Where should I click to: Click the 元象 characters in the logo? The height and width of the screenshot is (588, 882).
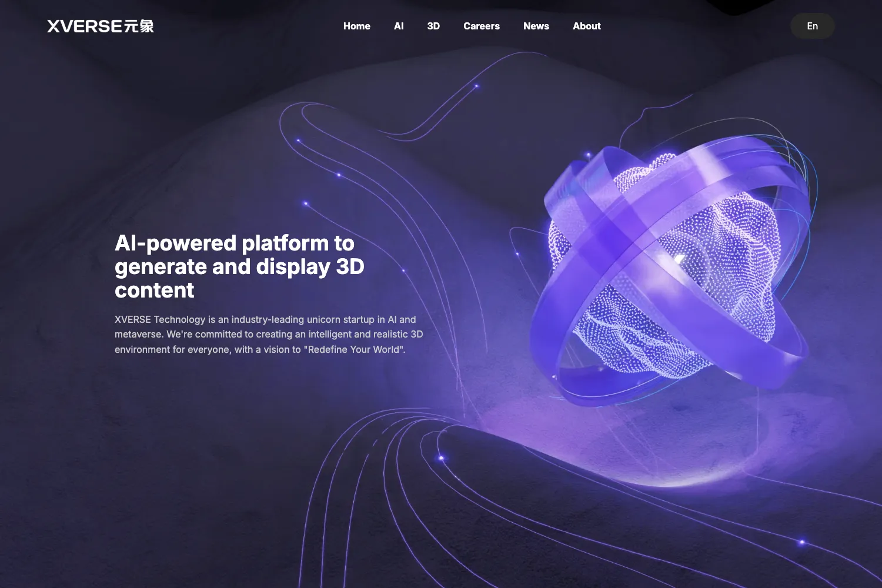(139, 26)
